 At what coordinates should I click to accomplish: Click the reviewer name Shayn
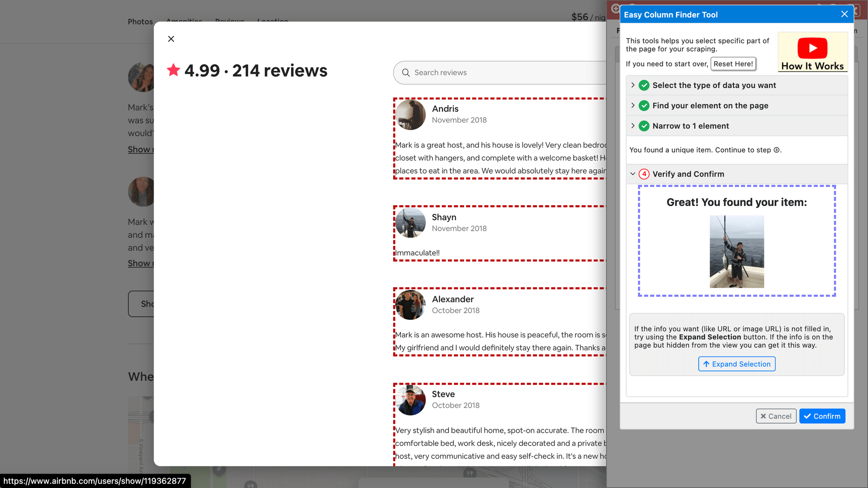click(444, 217)
